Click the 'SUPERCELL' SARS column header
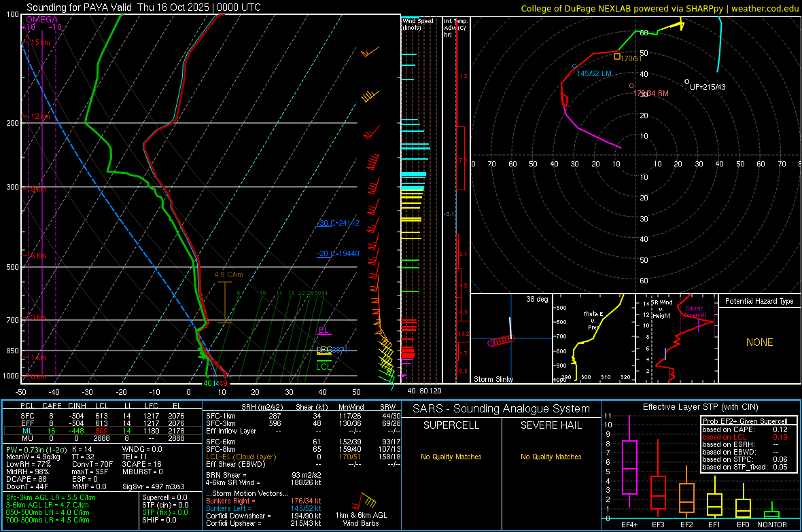The image size is (802, 532). click(x=451, y=425)
